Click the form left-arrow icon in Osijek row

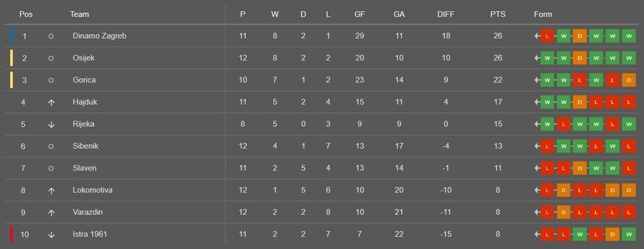pos(537,58)
